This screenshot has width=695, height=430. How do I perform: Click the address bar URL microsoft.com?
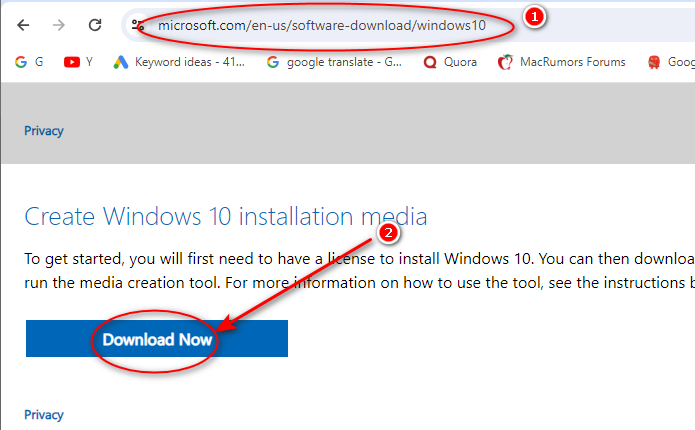click(x=322, y=25)
